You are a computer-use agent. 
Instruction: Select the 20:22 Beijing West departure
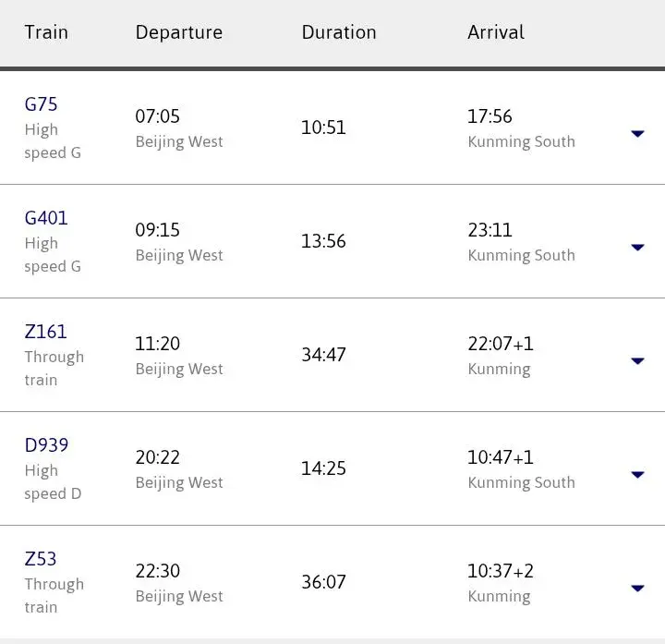pos(179,469)
